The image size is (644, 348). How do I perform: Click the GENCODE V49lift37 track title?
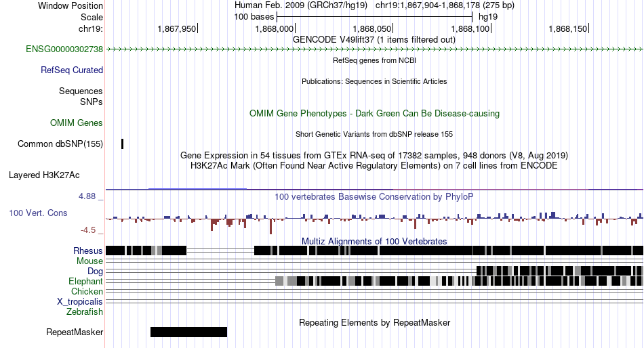(x=374, y=40)
